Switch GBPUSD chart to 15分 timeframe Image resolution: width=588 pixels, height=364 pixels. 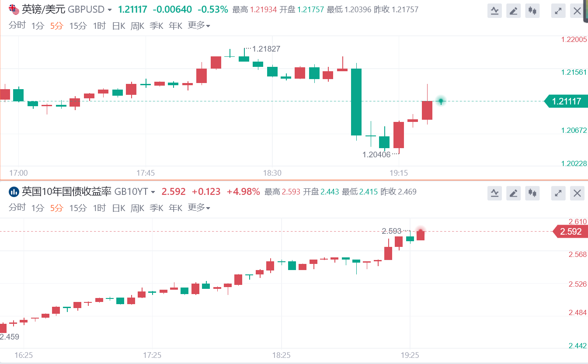click(78, 26)
